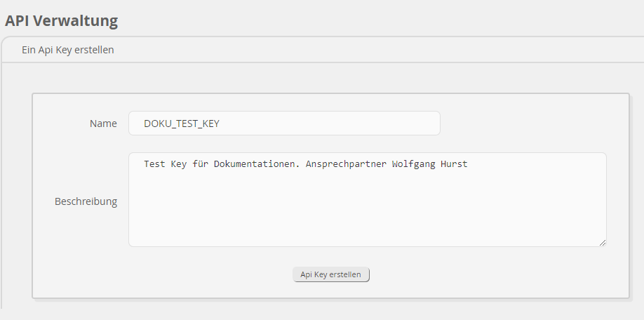Click the API Verwaltung page heading
644x320 pixels.
click(61, 20)
